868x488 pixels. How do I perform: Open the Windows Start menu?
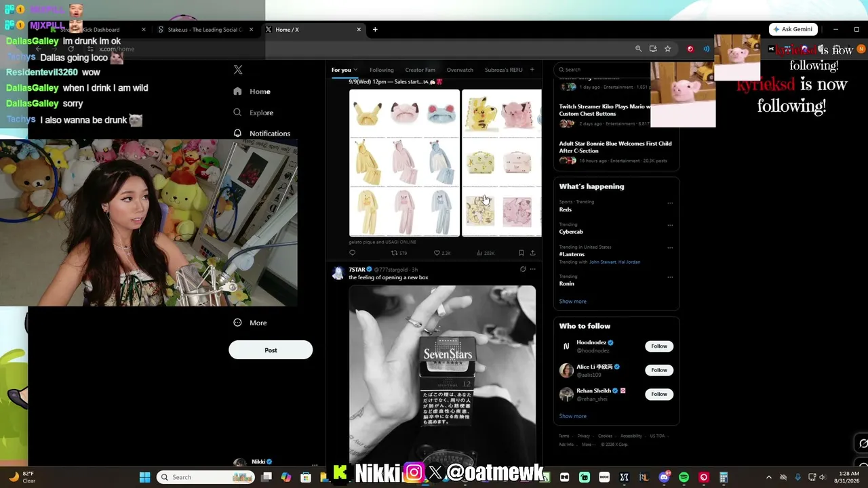[x=144, y=477]
